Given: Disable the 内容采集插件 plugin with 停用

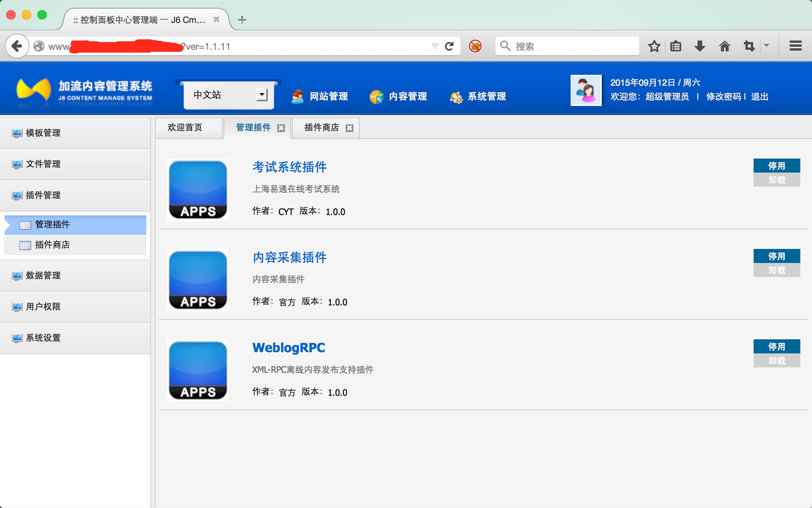Looking at the screenshot, I should click(776, 256).
